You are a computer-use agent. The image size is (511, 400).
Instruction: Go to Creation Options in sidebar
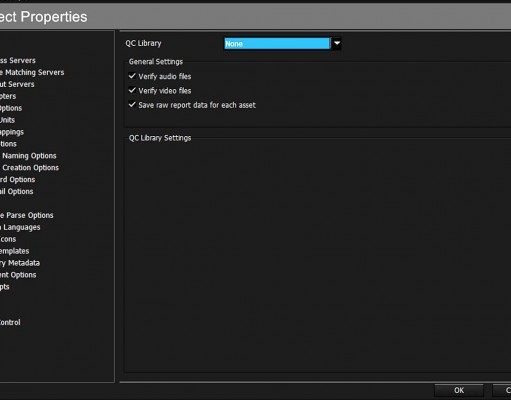coord(30,168)
